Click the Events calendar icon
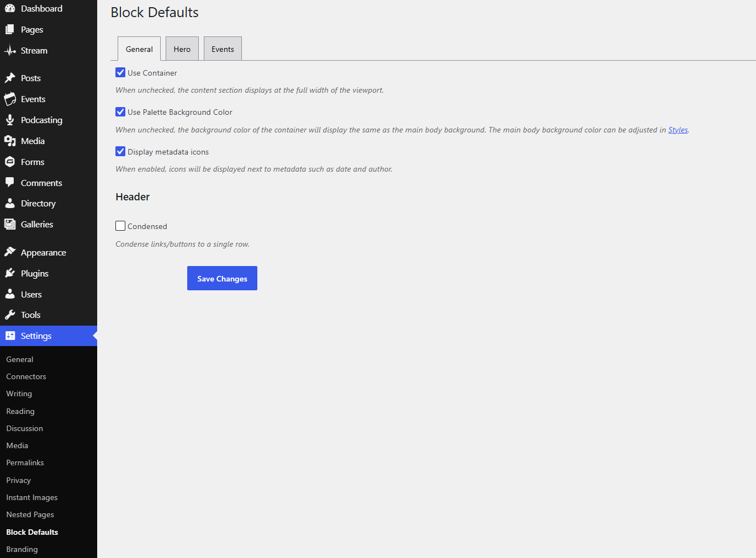 tap(10, 99)
